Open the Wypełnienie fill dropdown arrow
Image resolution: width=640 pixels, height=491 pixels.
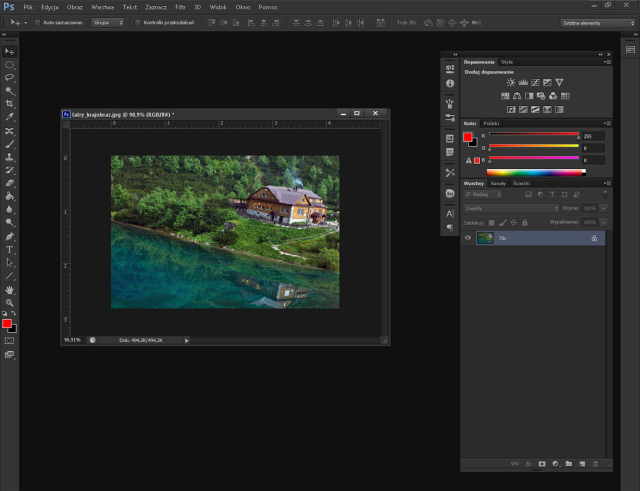click(x=603, y=222)
